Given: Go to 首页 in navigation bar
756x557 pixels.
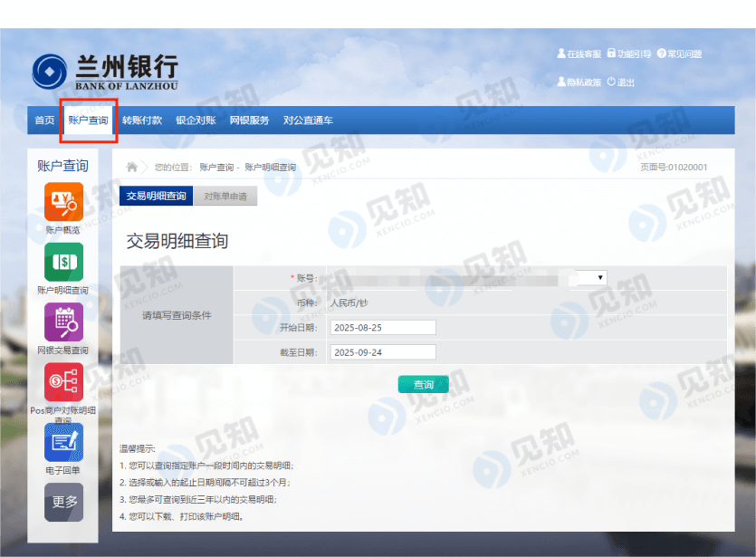Looking at the screenshot, I should pyautogui.click(x=44, y=120).
